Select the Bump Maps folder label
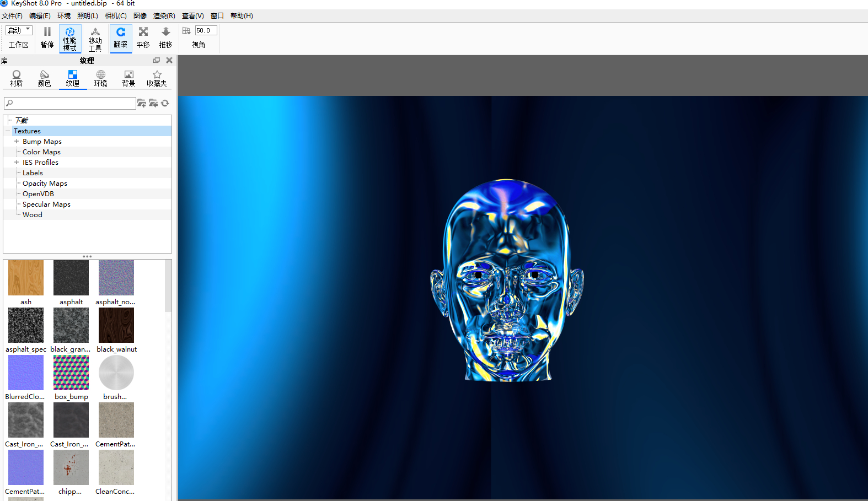Image resolution: width=868 pixels, height=501 pixels. 42,142
